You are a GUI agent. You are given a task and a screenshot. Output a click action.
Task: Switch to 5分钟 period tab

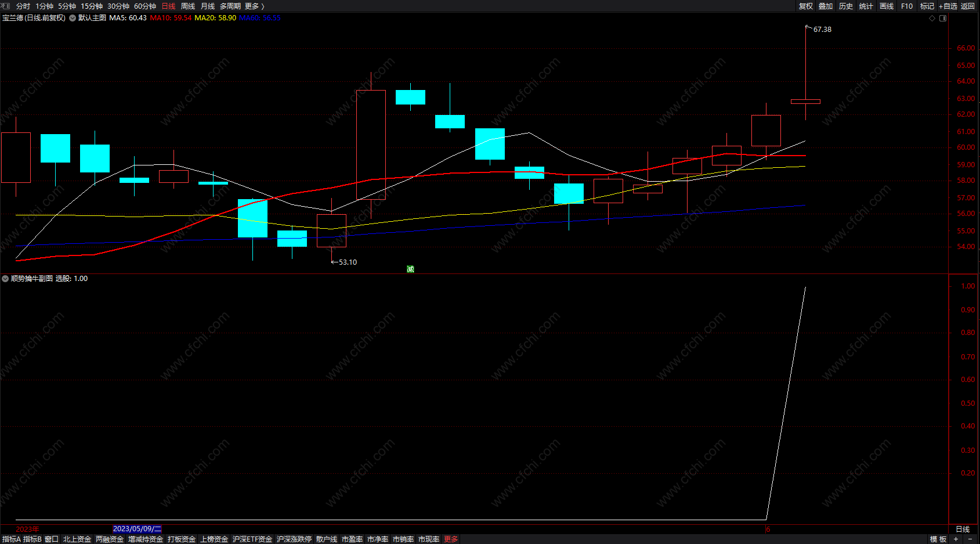click(67, 6)
